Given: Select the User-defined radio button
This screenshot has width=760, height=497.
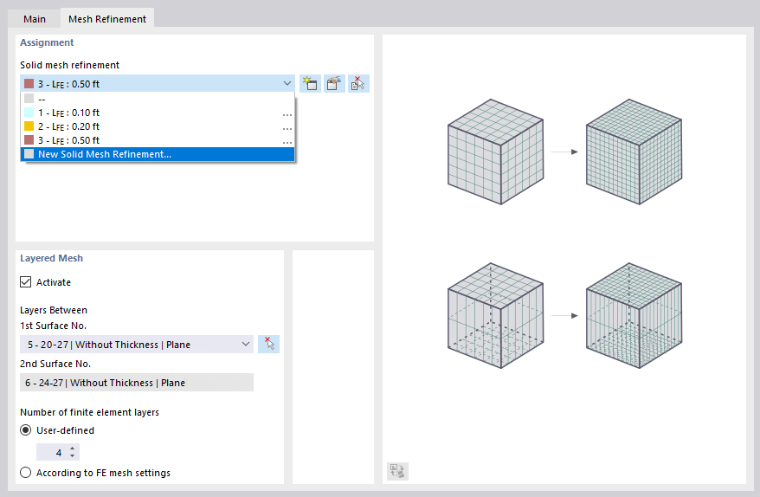Looking at the screenshot, I should (26, 431).
